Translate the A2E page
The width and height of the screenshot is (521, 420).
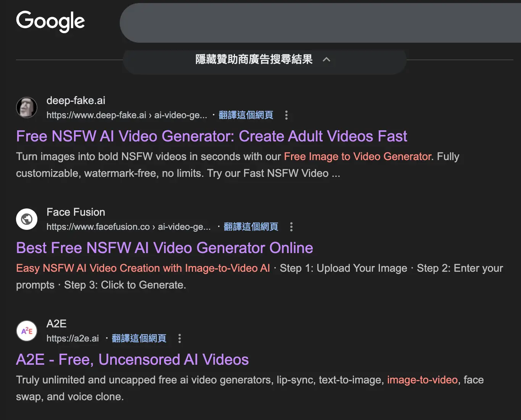(x=139, y=338)
